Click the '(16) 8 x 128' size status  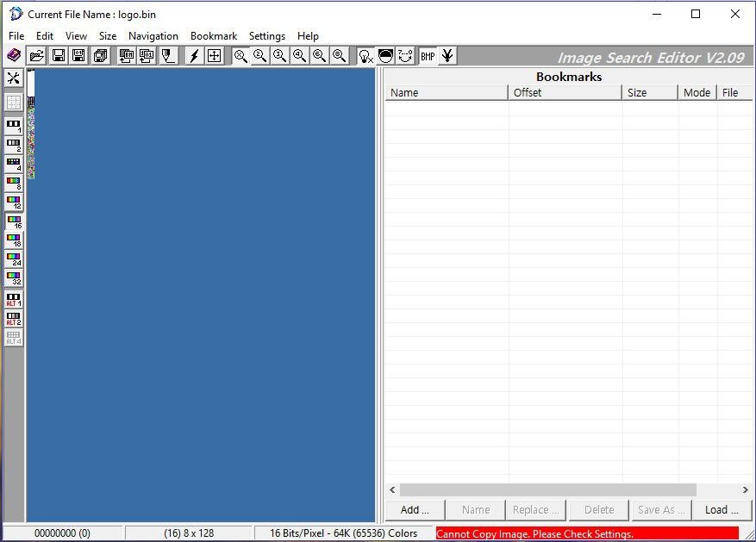coord(189,533)
